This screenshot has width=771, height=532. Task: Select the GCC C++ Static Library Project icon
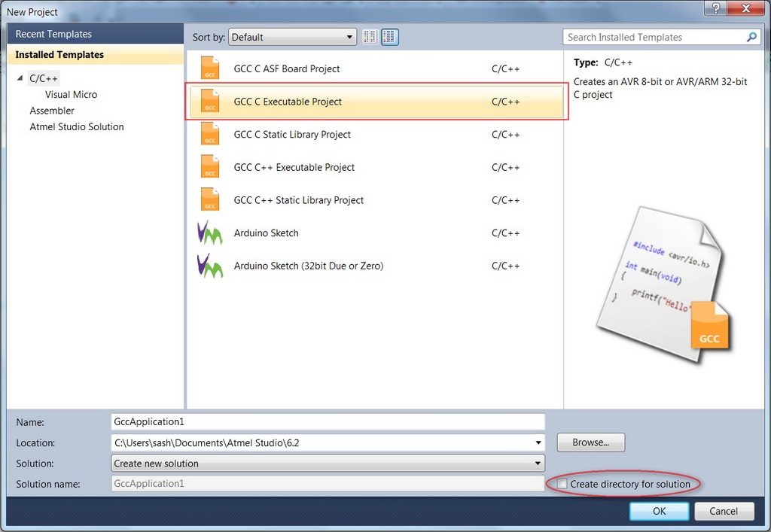point(210,200)
